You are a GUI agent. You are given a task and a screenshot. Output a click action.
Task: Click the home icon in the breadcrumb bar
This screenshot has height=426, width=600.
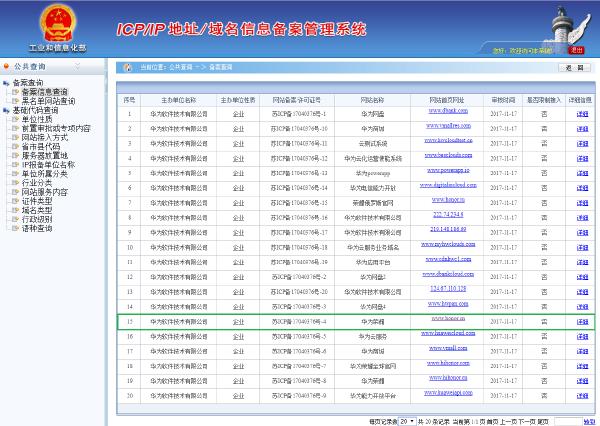point(127,67)
